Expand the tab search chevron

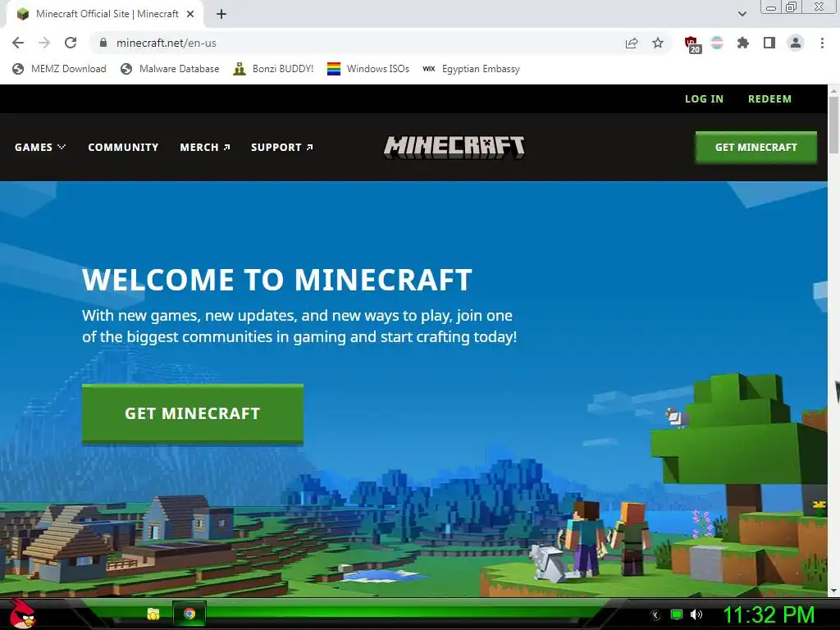coord(742,14)
